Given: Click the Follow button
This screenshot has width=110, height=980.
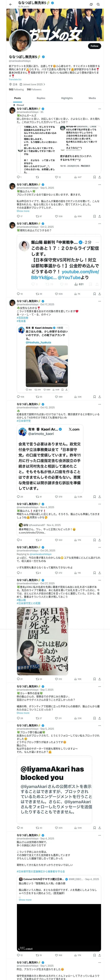Looking at the screenshot, I should tap(94, 46).
